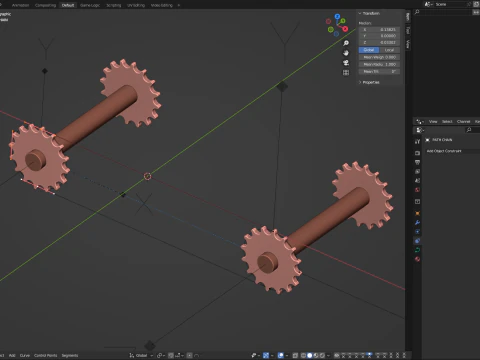Open the Segments menu

70,355
